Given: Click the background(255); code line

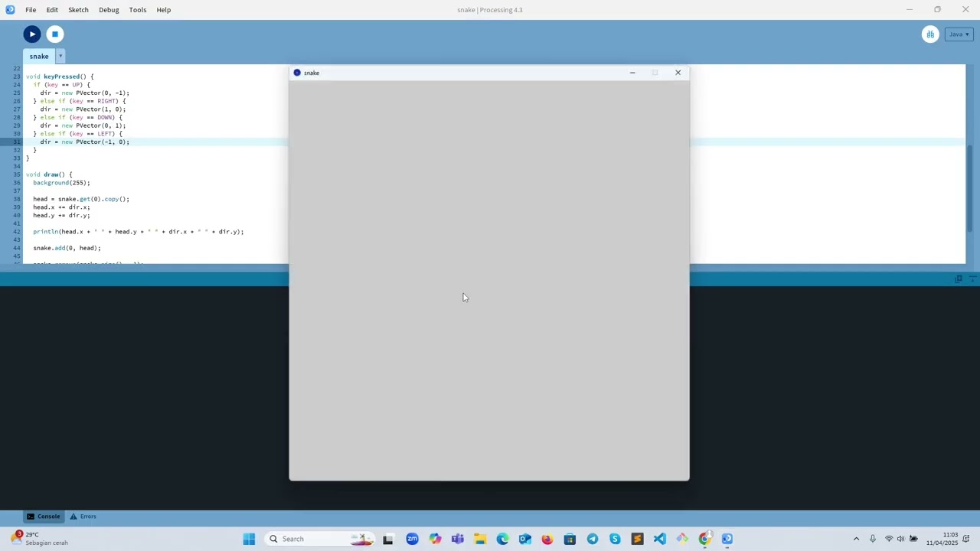Looking at the screenshot, I should pos(61,183).
